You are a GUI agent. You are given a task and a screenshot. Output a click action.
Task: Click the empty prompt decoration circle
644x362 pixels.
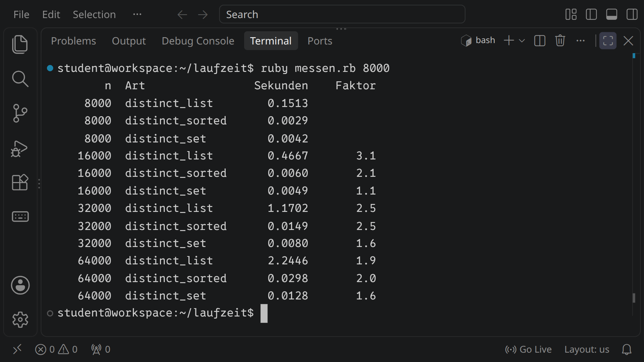pos(50,313)
